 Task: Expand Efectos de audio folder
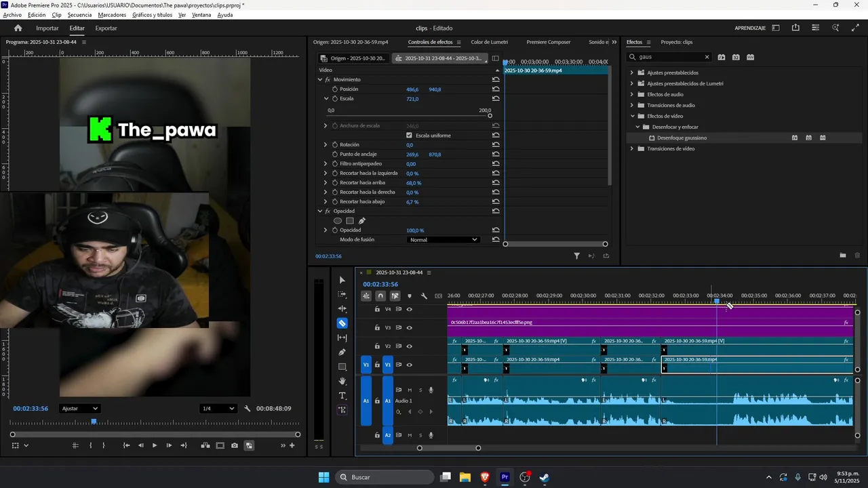[632, 94]
